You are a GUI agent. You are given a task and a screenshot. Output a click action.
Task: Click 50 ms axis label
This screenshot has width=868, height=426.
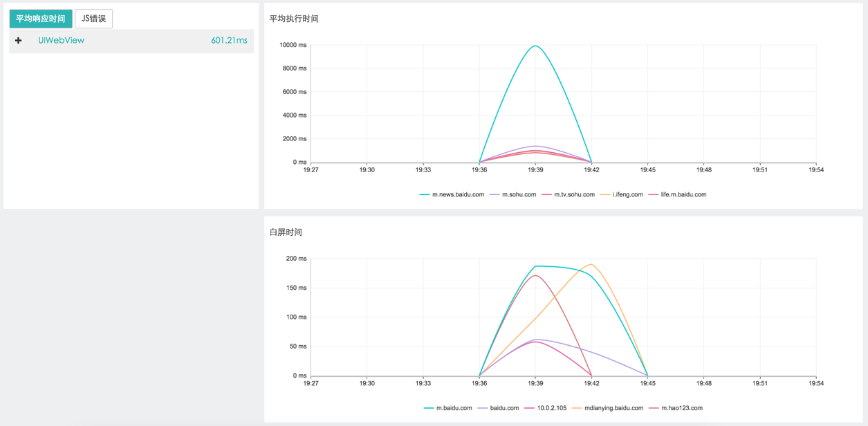(298, 346)
